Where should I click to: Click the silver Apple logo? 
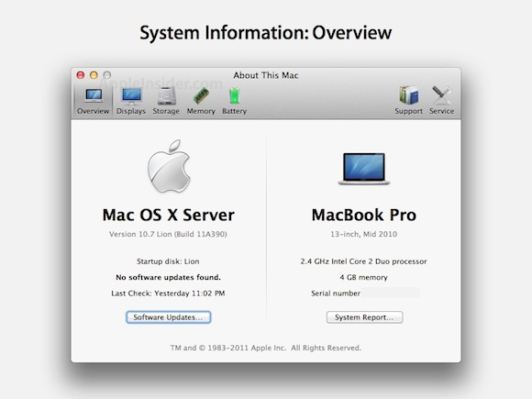click(x=169, y=166)
